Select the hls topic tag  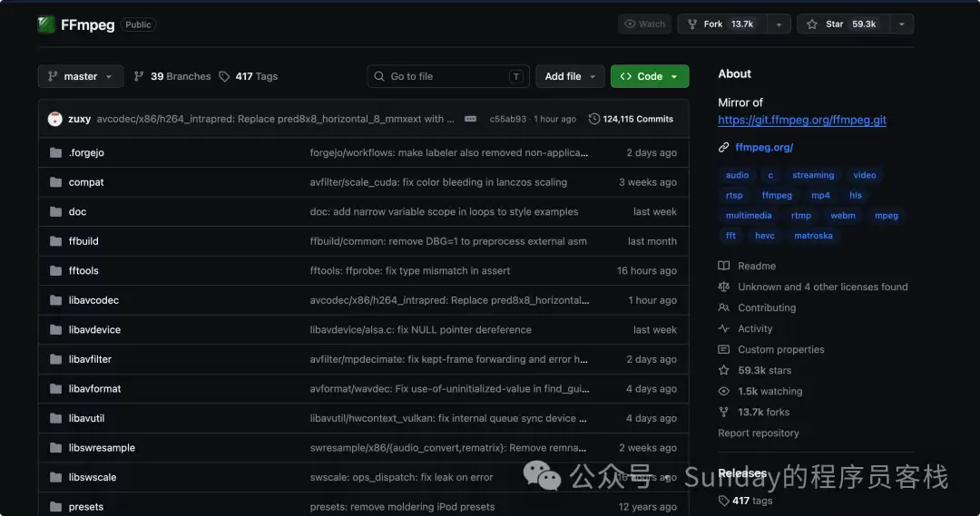click(855, 195)
